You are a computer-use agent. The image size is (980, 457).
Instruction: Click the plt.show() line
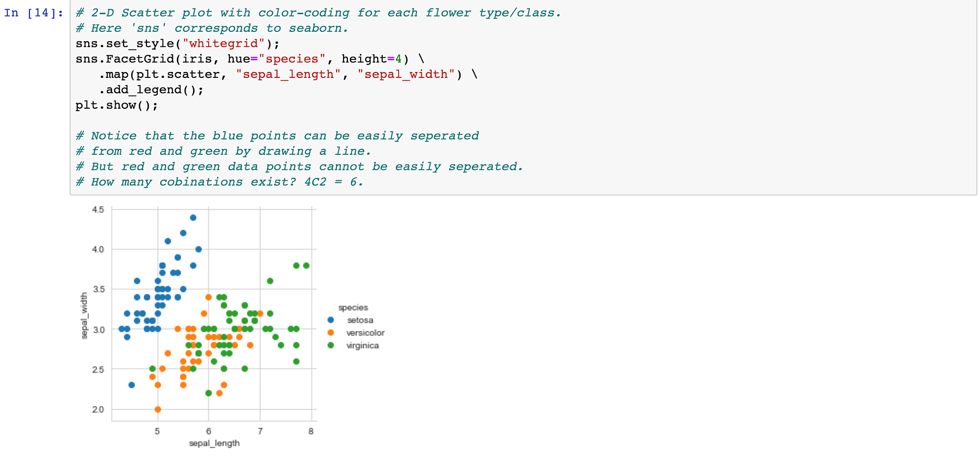(x=116, y=105)
